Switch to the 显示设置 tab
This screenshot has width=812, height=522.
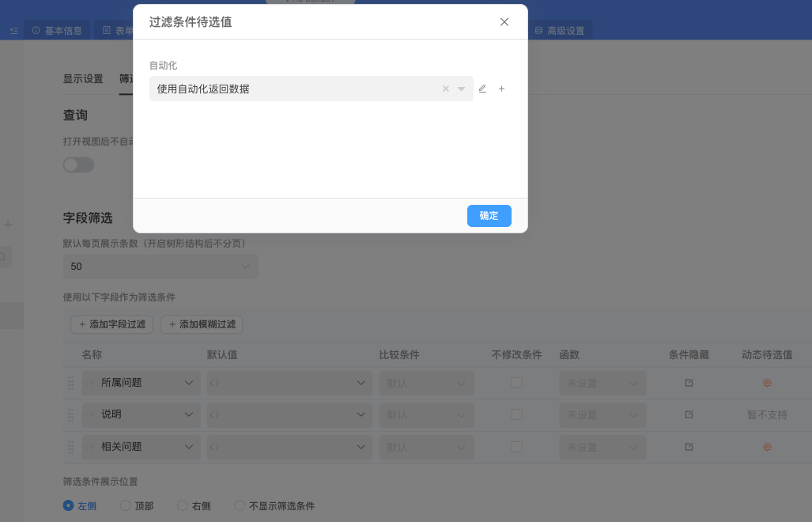click(82, 79)
